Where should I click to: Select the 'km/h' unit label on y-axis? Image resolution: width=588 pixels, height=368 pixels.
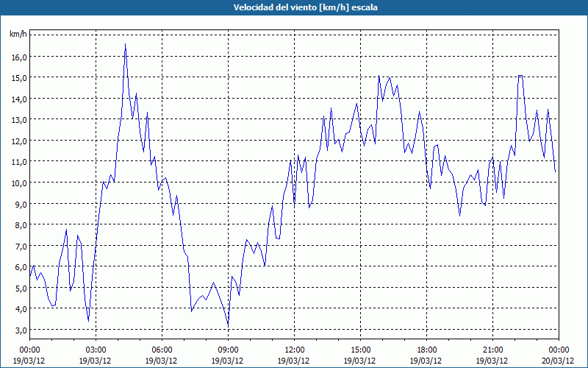18,35
